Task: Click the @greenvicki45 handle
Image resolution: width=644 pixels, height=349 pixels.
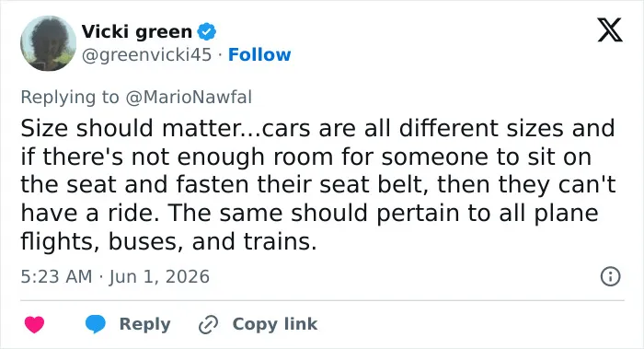Action: [x=146, y=54]
